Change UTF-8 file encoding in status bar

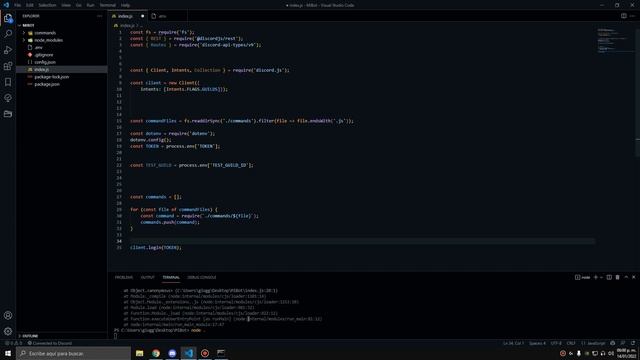(556, 343)
